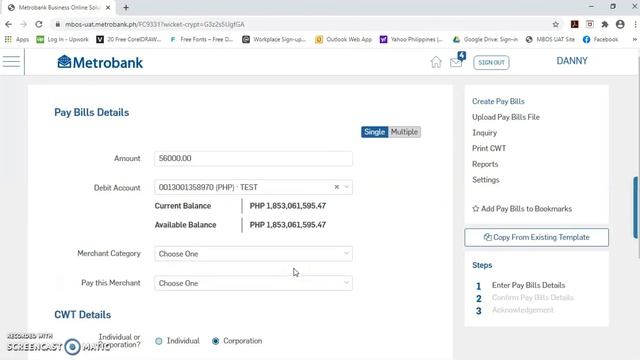
Task: Open the hamburger navigation menu
Action: [x=11, y=62]
